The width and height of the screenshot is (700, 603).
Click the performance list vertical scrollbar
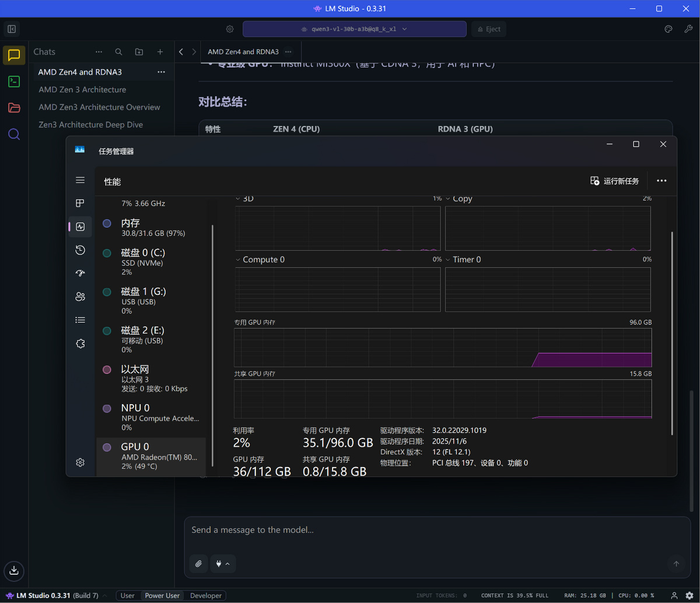point(212,344)
